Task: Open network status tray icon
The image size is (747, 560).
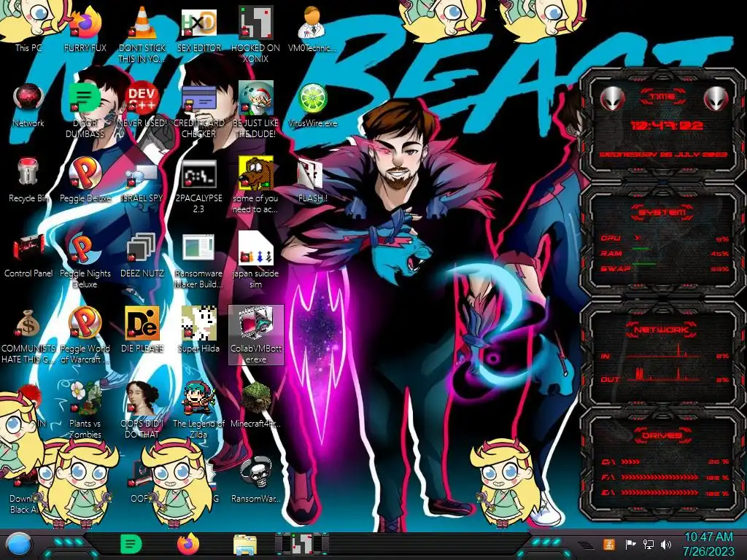Action: coord(649,544)
